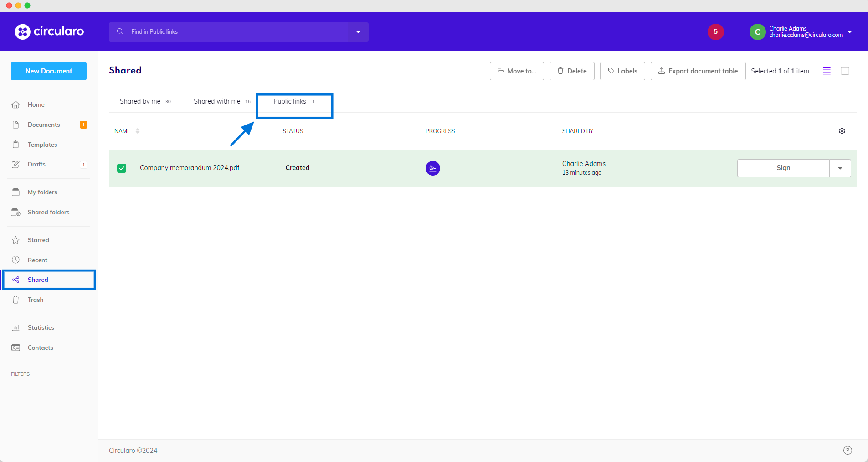Switch to the Shared by me tab

[140, 101]
